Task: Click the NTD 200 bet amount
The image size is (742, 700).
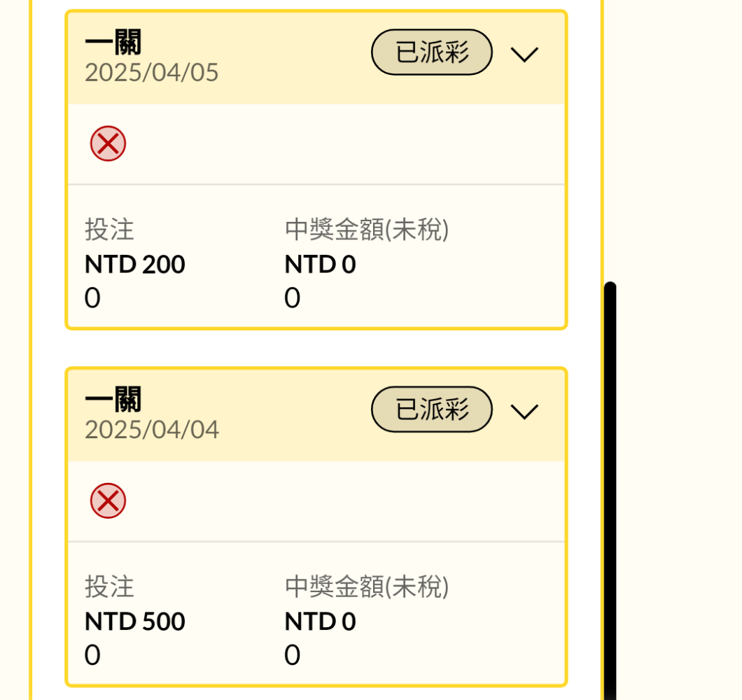Action: (134, 265)
